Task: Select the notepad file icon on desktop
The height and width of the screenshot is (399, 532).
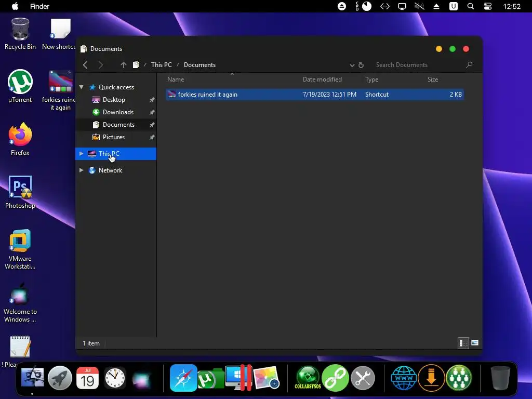Action: 20,347
